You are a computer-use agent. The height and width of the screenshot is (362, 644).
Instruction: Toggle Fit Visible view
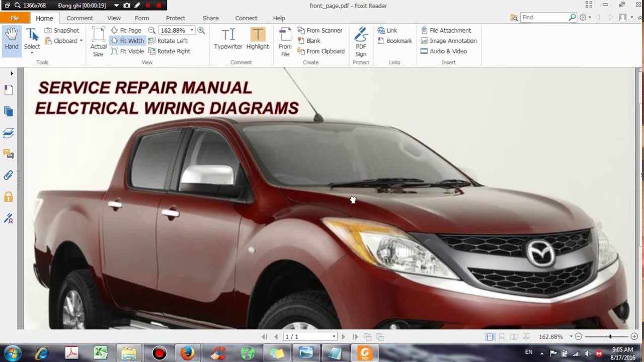tap(127, 51)
